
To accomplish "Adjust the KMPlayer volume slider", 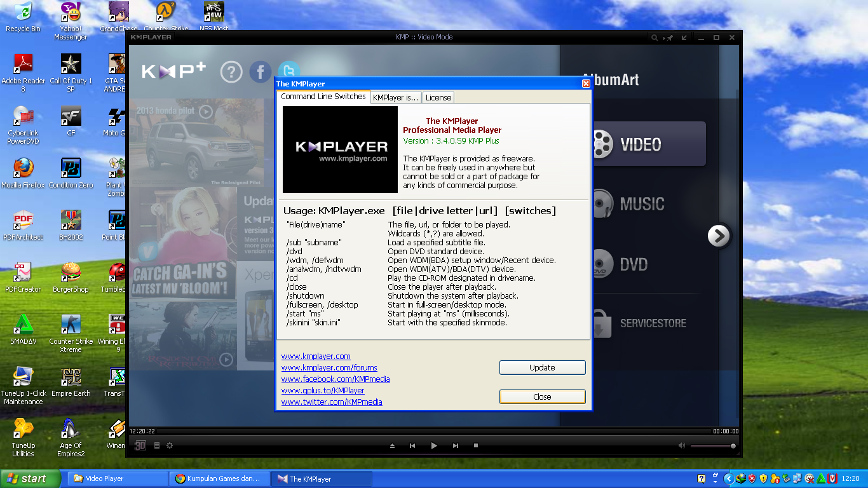I will [x=714, y=446].
